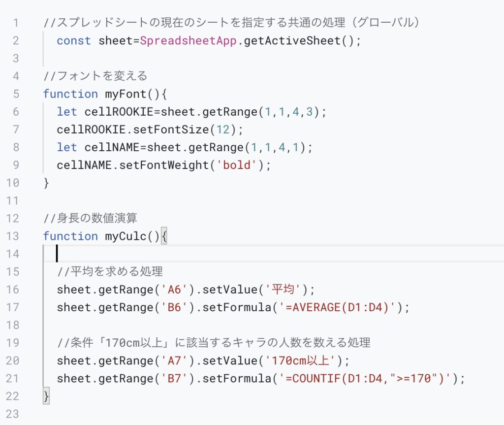Image resolution: width=504 pixels, height=425 pixels.
Task: Click the 'bold' string literal
Action: point(236,165)
